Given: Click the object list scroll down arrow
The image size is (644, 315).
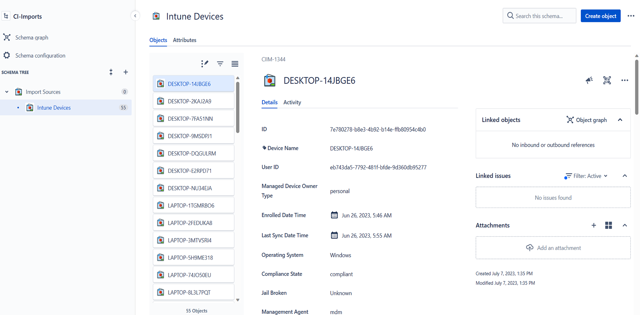Looking at the screenshot, I should (238, 300).
